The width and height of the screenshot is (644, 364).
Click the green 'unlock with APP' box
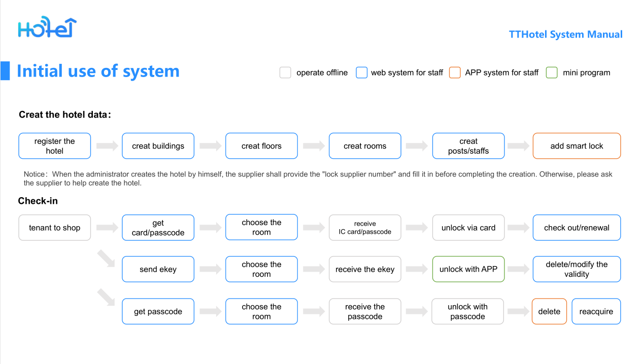point(468,269)
